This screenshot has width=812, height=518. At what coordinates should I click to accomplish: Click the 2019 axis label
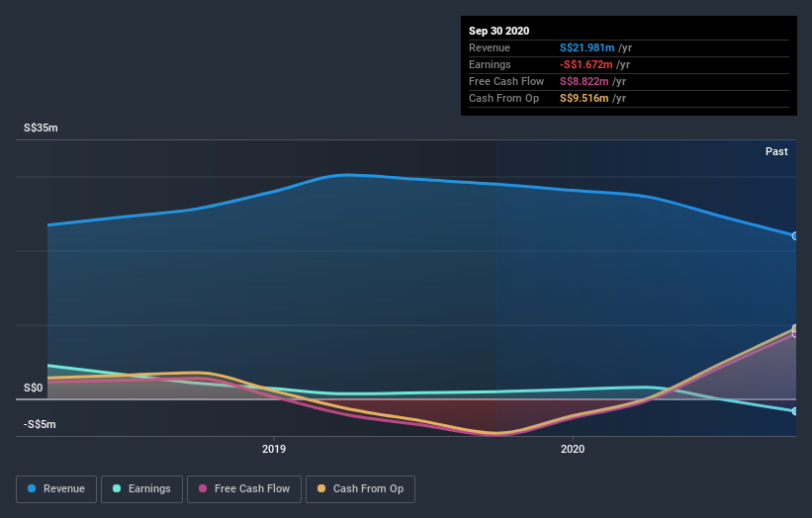(x=273, y=449)
